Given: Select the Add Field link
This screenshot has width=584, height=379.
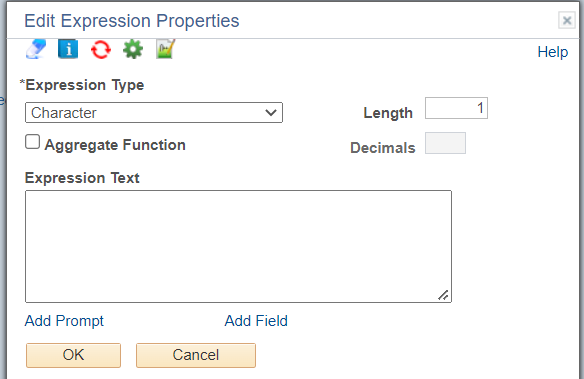Looking at the screenshot, I should pos(256,321).
